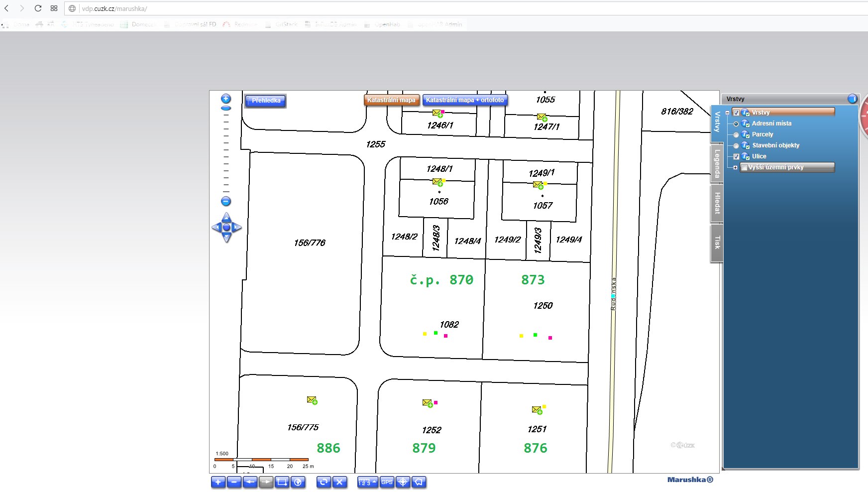Click the rectangle zoom selection tool

pos(282,482)
